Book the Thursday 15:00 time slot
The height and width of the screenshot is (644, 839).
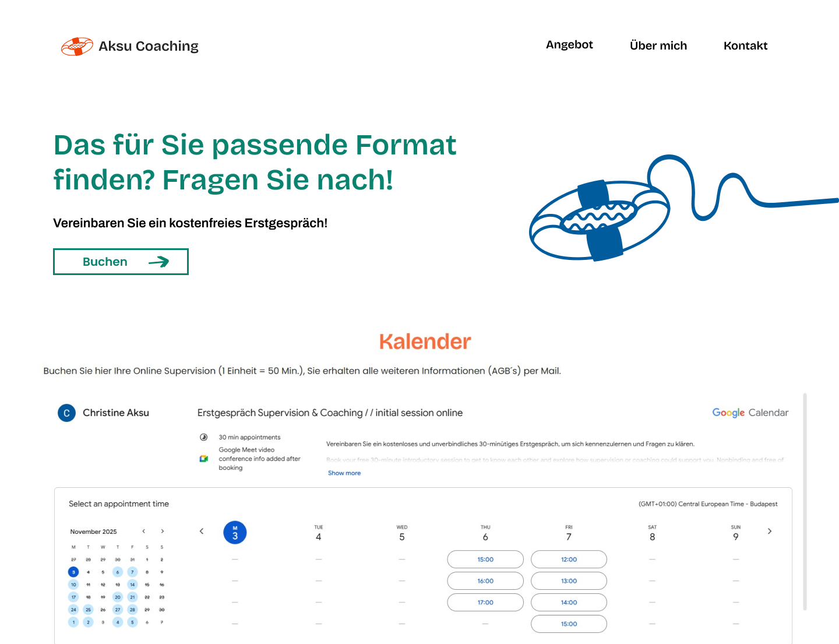pos(485,559)
